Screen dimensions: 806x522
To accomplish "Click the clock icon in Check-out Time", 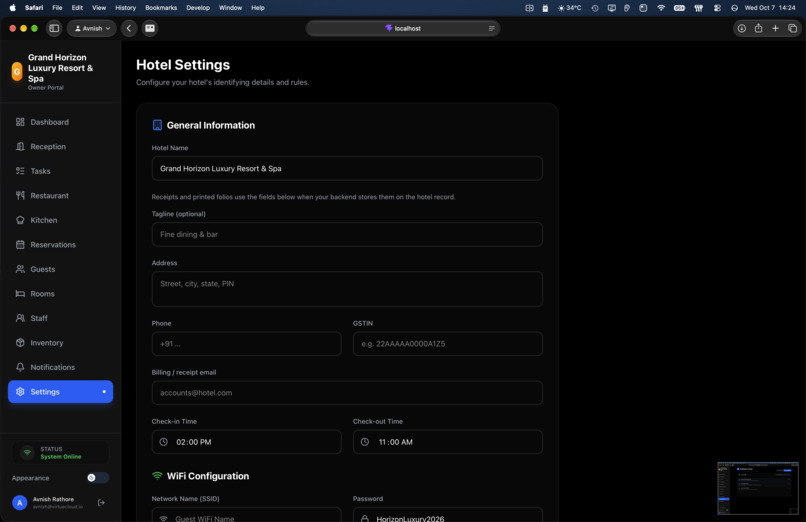I will (x=364, y=442).
